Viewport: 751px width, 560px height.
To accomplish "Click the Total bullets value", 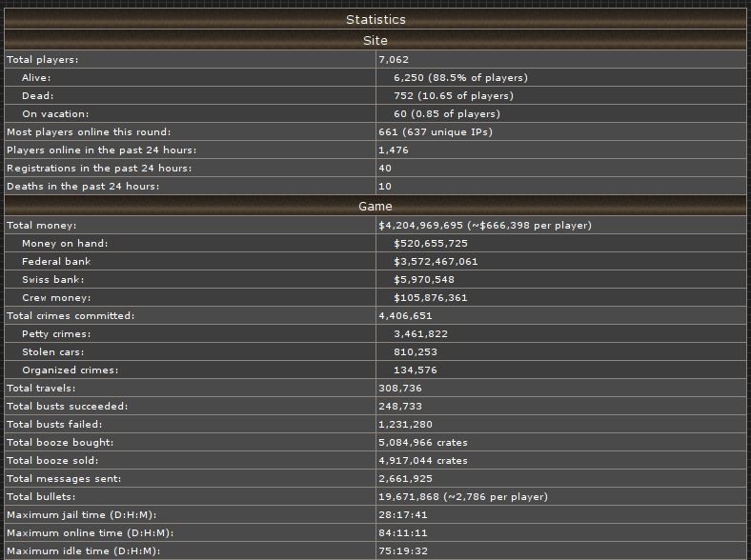I will 462,497.
